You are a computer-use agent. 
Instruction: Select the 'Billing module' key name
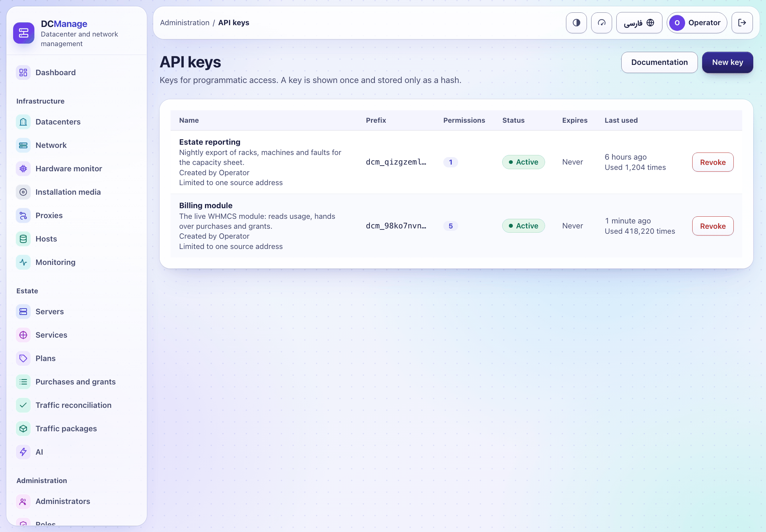(206, 206)
